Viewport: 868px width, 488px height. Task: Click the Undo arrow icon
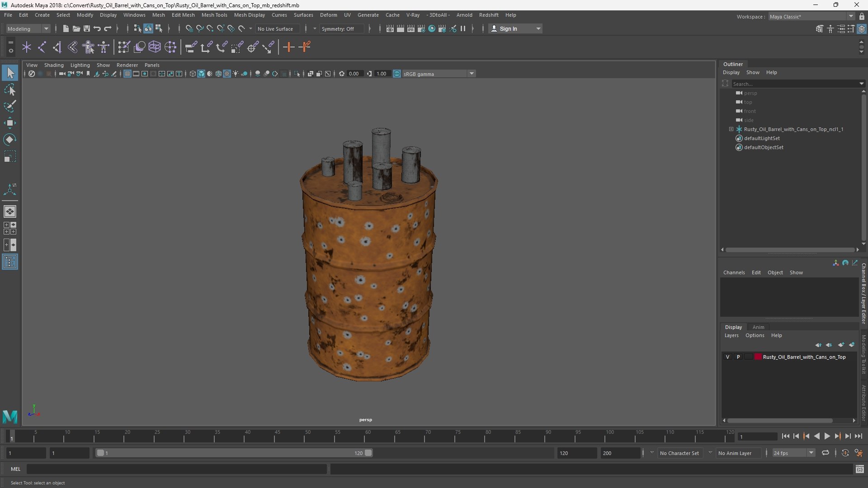coord(97,28)
